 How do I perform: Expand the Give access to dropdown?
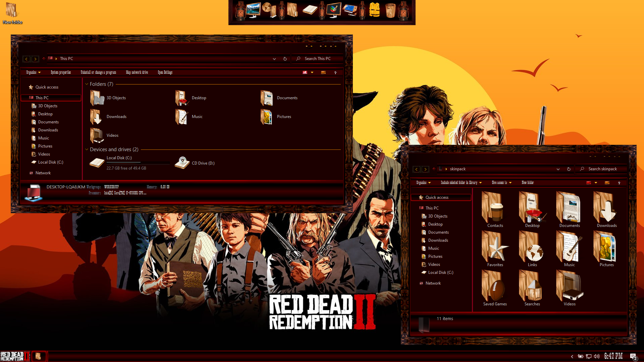tap(501, 183)
